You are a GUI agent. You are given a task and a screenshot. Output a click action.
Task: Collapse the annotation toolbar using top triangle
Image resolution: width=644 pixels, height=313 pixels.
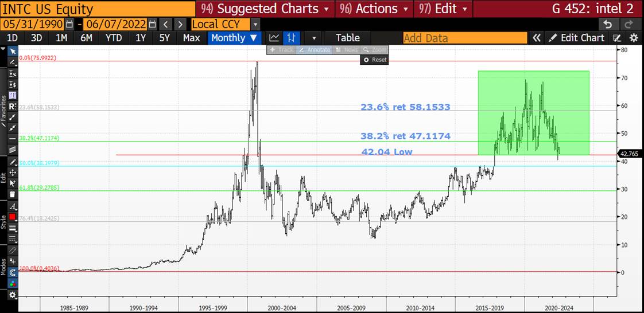coord(3,48)
